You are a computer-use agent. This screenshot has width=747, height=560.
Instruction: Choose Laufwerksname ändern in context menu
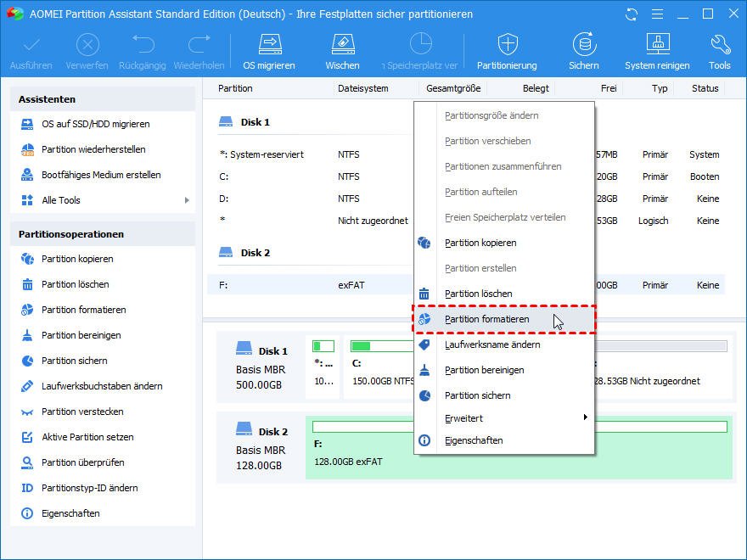point(504,344)
